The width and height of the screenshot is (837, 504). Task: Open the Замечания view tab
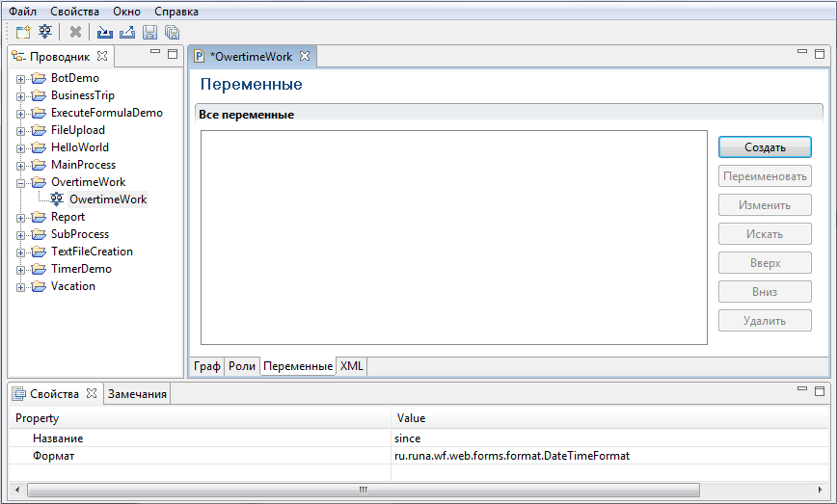tap(137, 393)
